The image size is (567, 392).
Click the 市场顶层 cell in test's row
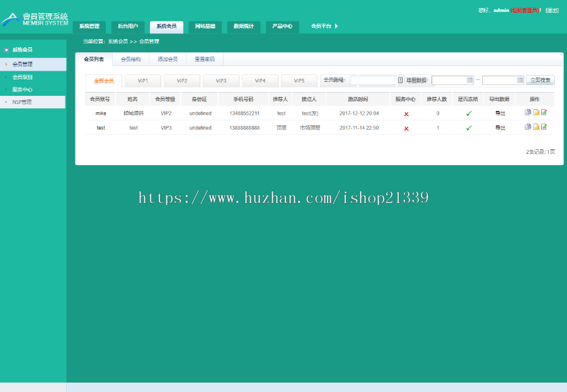[x=310, y=128]
